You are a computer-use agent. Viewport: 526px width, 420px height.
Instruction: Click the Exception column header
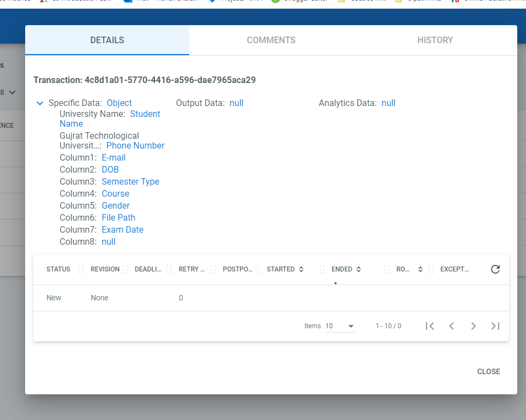454,269
